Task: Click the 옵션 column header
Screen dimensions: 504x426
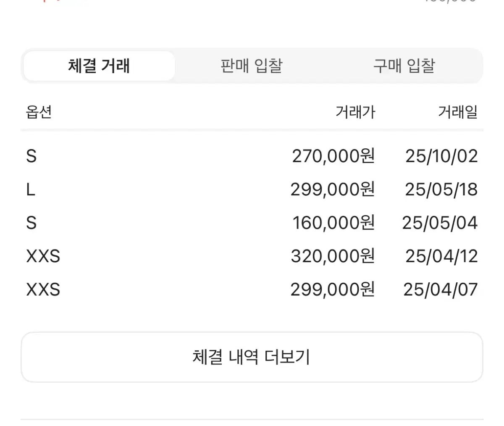Action: point(39,112)
